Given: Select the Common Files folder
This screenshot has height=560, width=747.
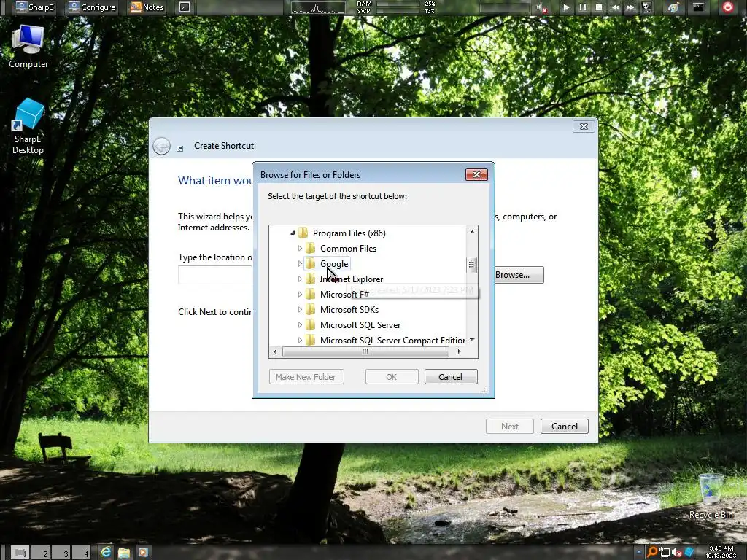Looking at the screenshot, I should [348, 248].
